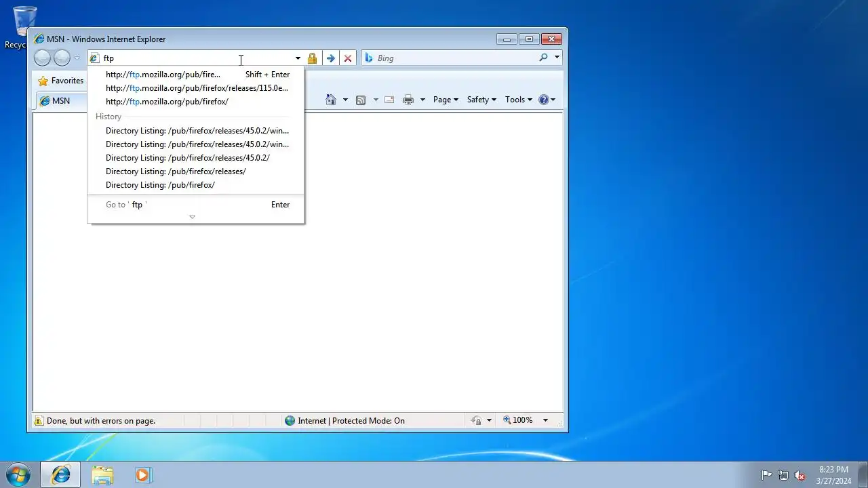Click the warning icon in status bar

point(39,421)
